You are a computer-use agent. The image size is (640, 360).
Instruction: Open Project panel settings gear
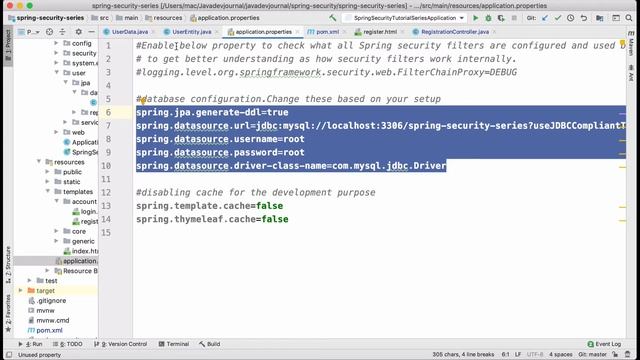click(x=78, y=32)
